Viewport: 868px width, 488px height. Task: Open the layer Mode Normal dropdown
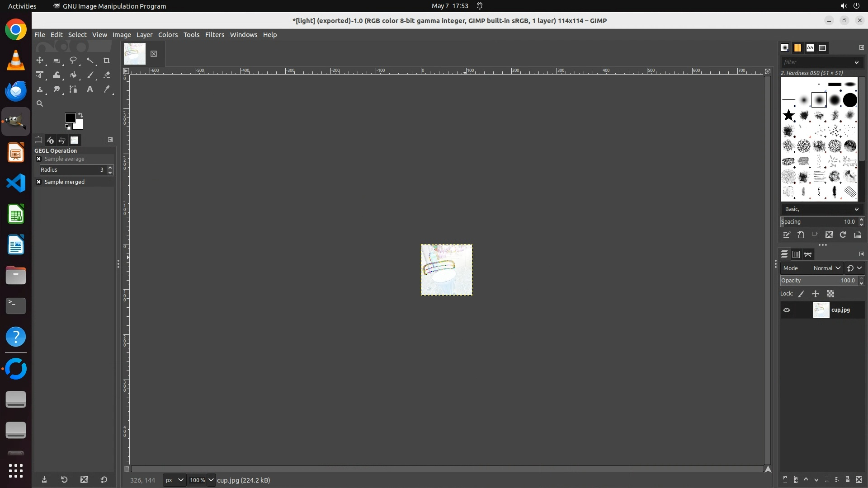point(827,268)
